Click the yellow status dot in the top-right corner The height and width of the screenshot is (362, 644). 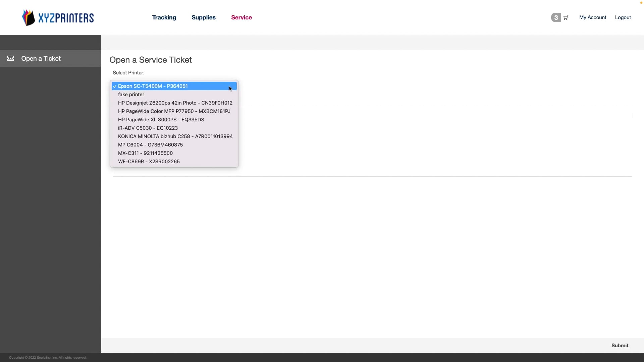641,2
